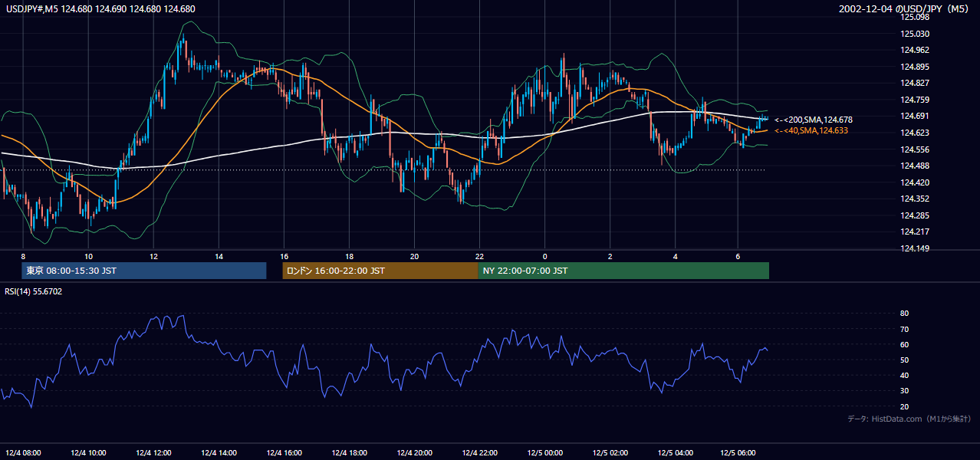Viewport: 980px width, 460px height.
Task: Click RSI axis level 20
Action: click(904, 406)
